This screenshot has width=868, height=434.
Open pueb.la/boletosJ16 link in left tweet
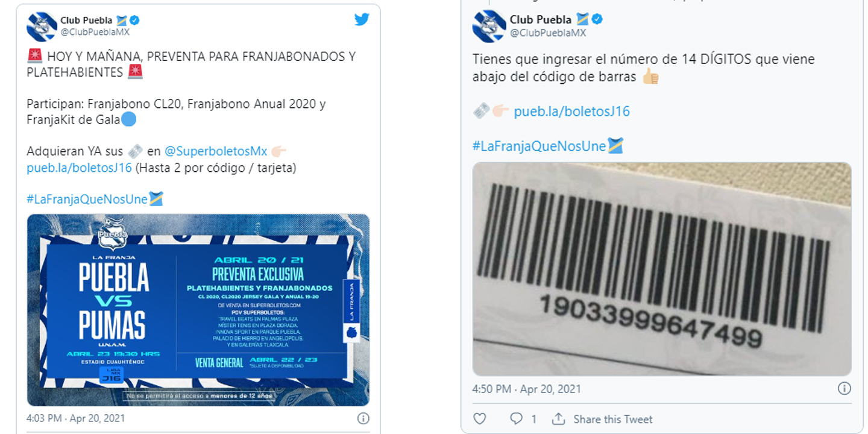coord(79,168)
